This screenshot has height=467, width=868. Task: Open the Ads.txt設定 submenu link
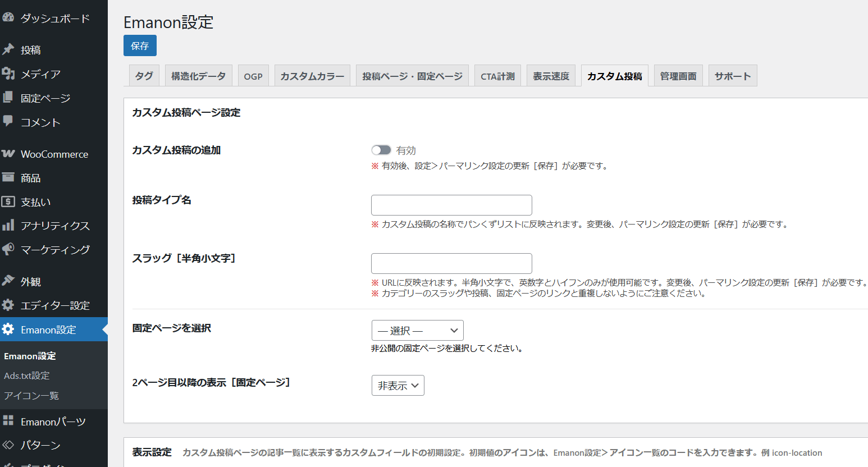click(26, 376)
